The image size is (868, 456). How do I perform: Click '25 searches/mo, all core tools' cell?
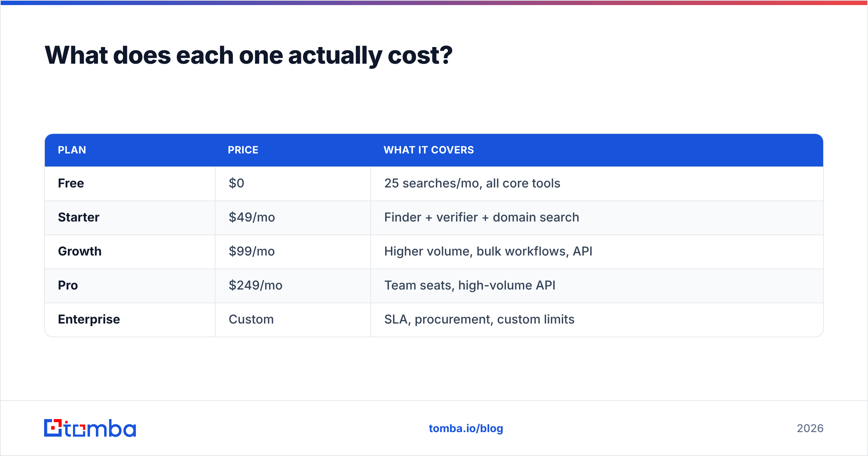597,183
